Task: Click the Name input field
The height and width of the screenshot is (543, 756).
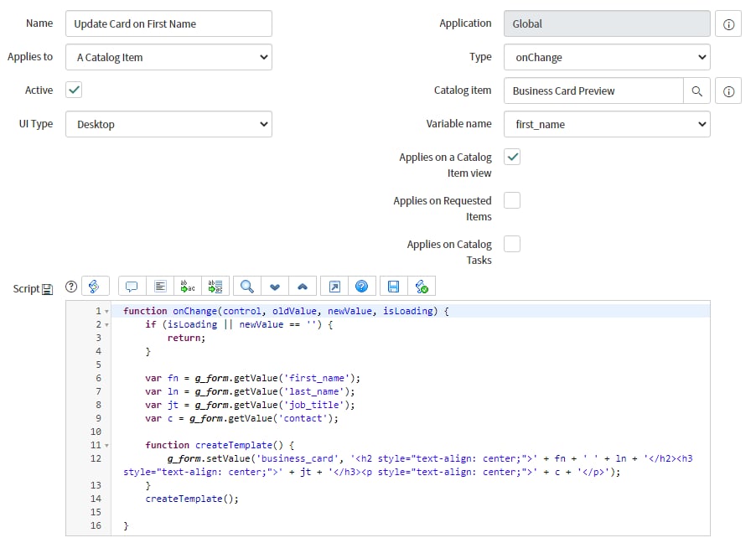Action: tap(168, 23)
